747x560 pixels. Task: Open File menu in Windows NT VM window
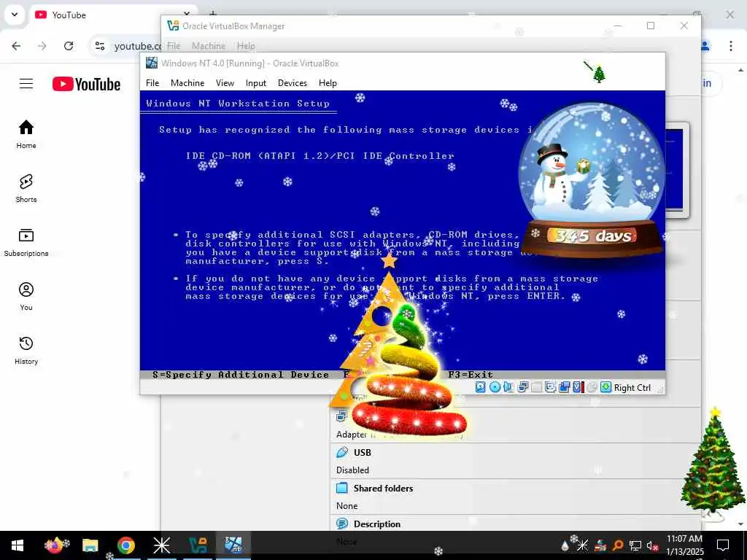(152, 83)
